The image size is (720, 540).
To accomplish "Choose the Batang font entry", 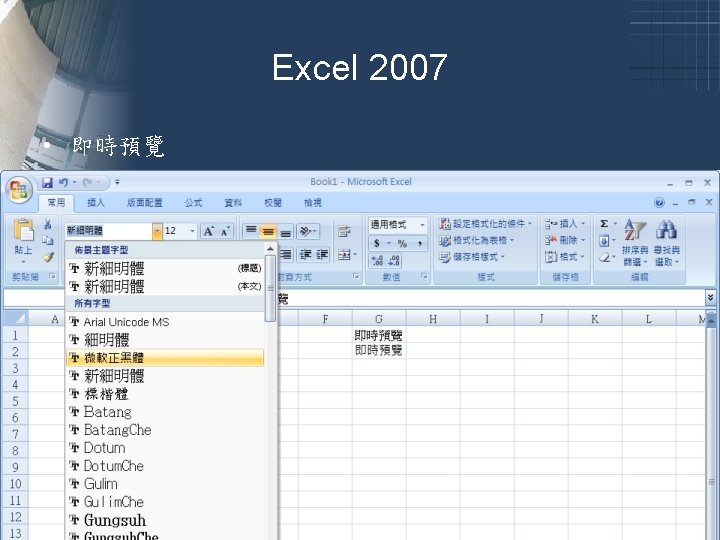I will pos(165,412).
